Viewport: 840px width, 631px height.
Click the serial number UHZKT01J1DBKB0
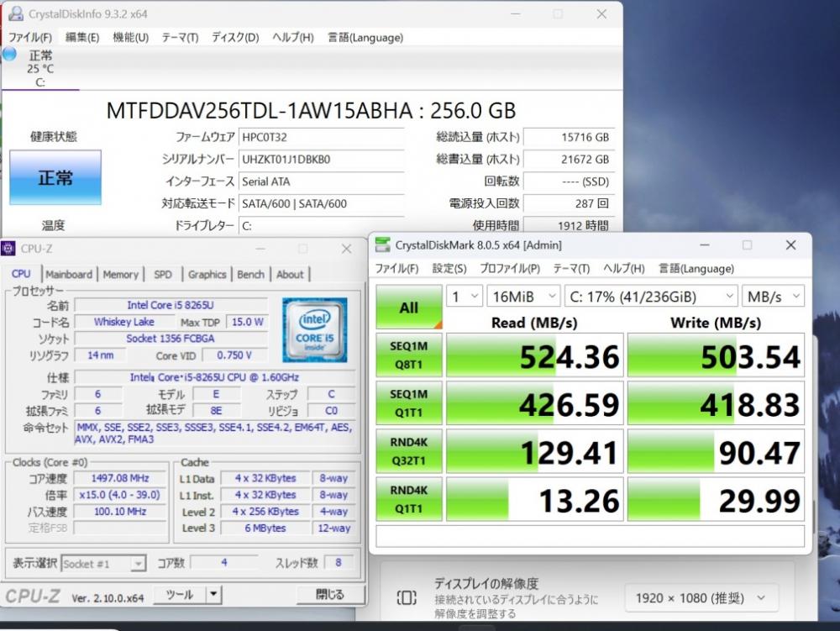click(x=321, y=159)
